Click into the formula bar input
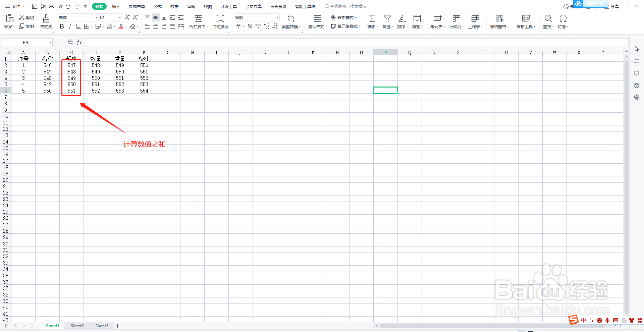Screen dimensions: 644x332 tap(356, 42)
